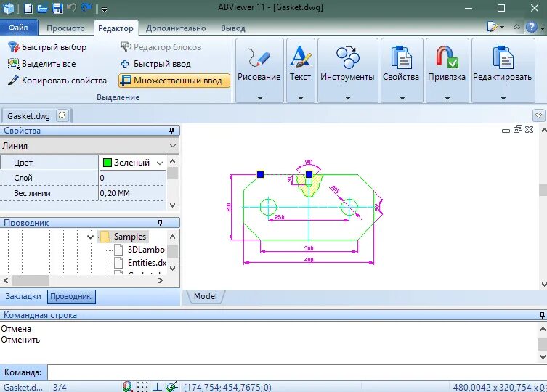Viewport: 547px width, 392px height.
Task: Select the Entities.dx file in explorer
Action: pos(140,263)
